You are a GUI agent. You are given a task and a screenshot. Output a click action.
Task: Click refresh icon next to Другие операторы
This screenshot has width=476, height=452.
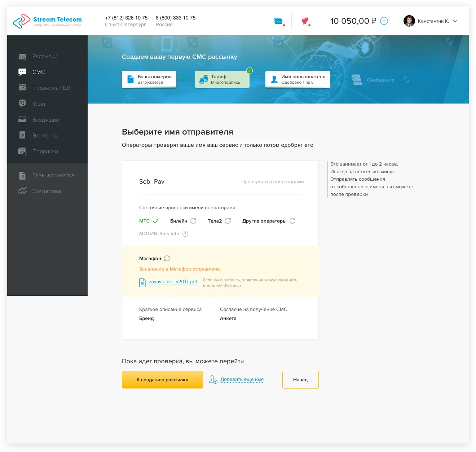coord(292,221)
